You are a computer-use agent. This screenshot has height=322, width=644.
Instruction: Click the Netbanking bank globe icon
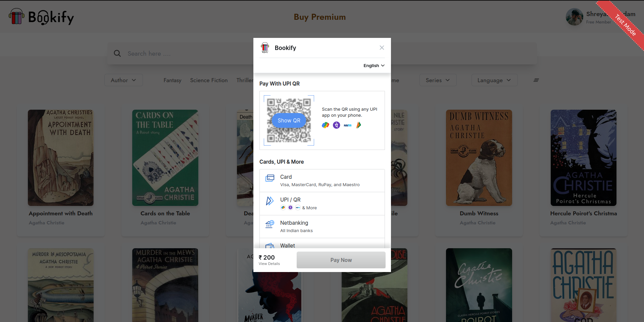point(270,224)
